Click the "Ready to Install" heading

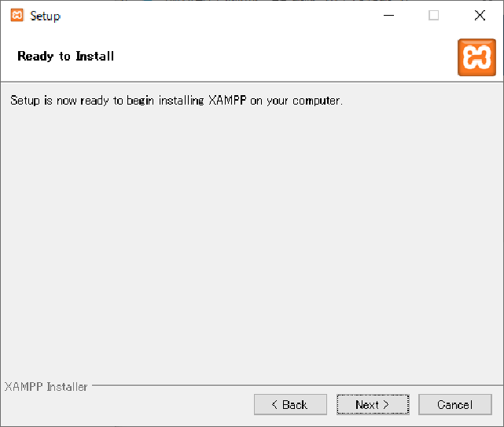(65, 57)
